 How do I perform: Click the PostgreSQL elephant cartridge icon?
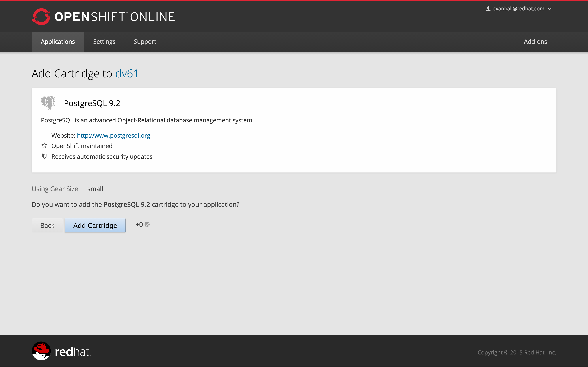click(48, 103)
